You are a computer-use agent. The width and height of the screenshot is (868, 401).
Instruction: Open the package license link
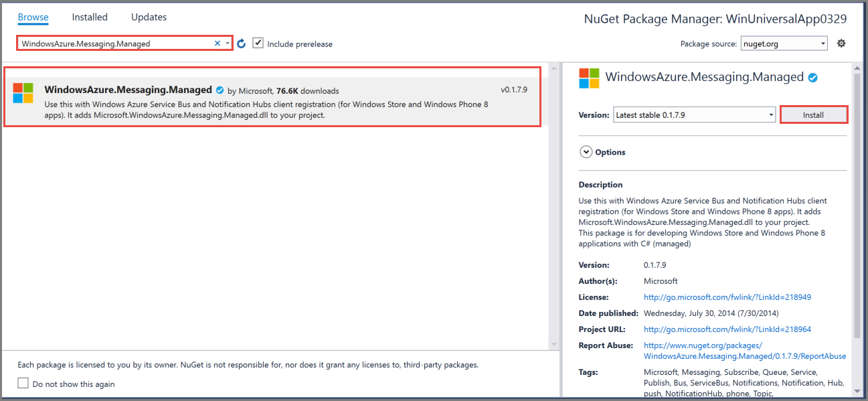point(727,297)
